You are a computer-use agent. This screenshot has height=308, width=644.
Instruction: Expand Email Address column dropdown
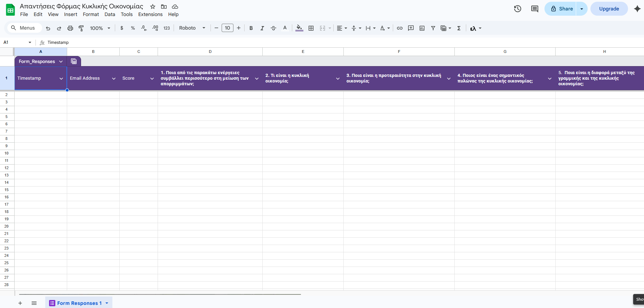pyautogui.click(x=114, y=79)
